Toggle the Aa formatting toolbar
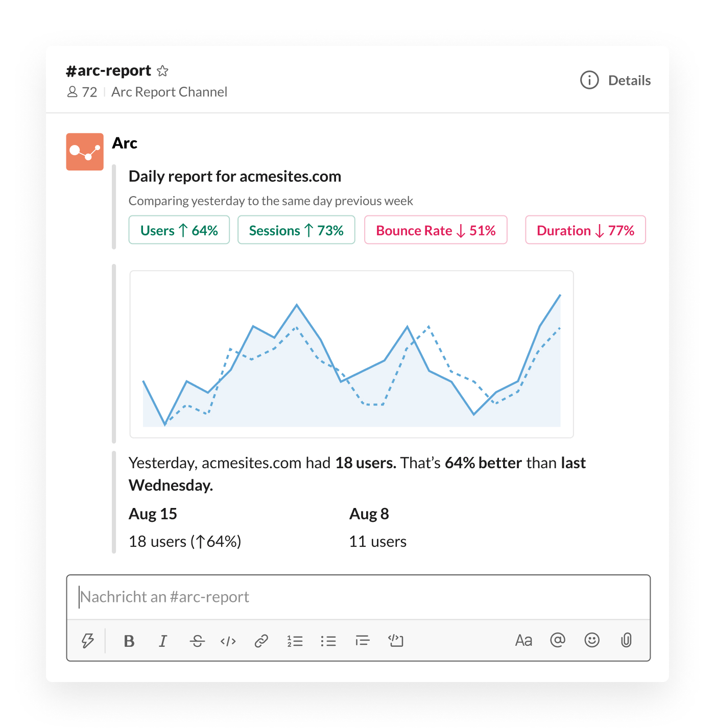 coord(523,640)
